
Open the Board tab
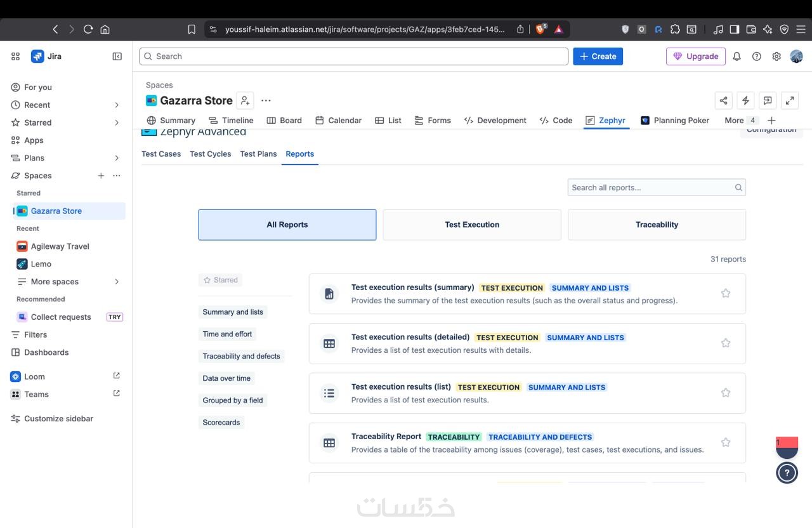[x=284, y=120]
